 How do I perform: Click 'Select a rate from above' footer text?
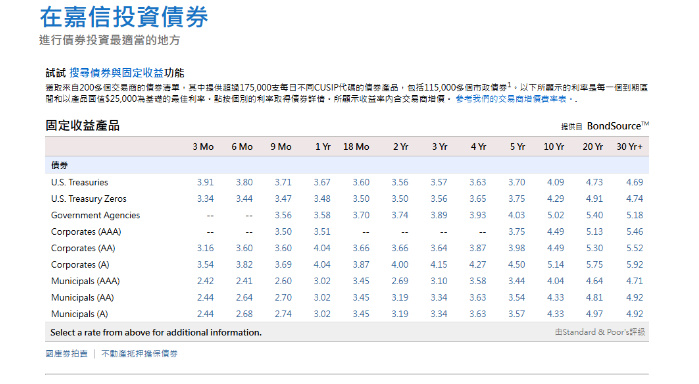[x=156, y=333]
